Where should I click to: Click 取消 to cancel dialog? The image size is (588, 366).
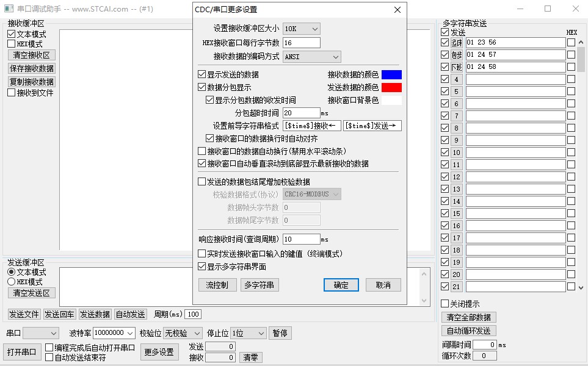(383, 285)
